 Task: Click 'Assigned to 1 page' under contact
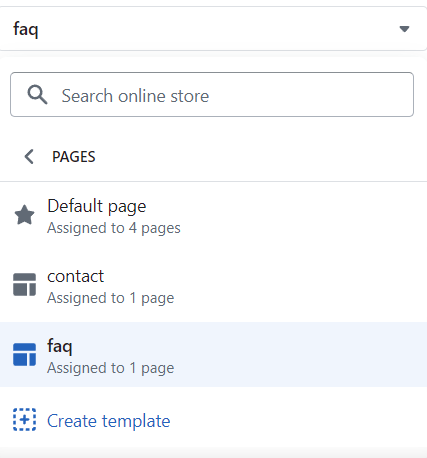(110, 298)
